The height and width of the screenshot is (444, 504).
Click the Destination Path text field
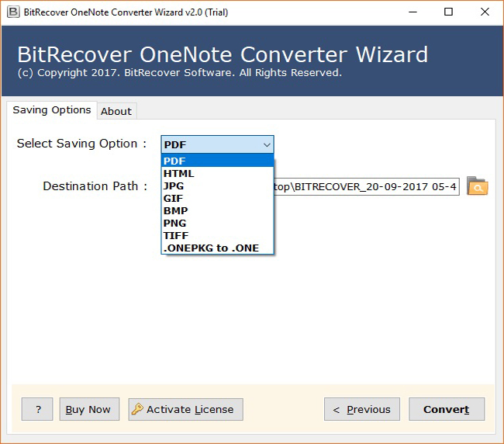[366, 186]
